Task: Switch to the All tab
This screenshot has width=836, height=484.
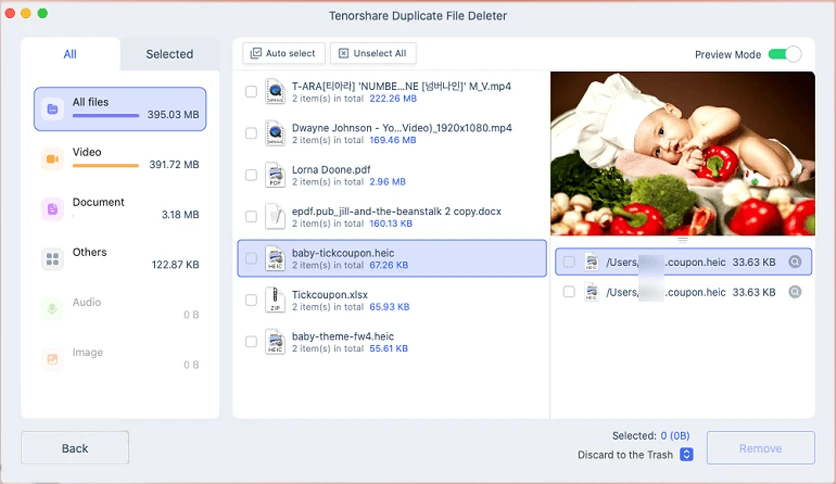Action: tap(70, 54)
